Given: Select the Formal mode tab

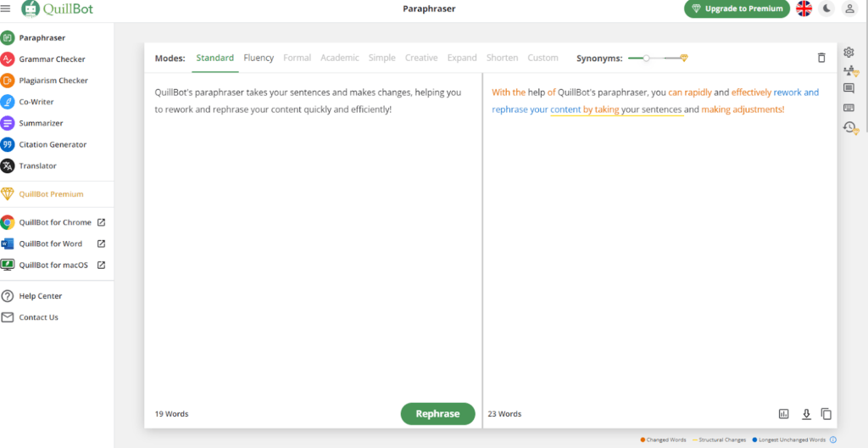Looking at the screenshot, I should click(298, 58).
